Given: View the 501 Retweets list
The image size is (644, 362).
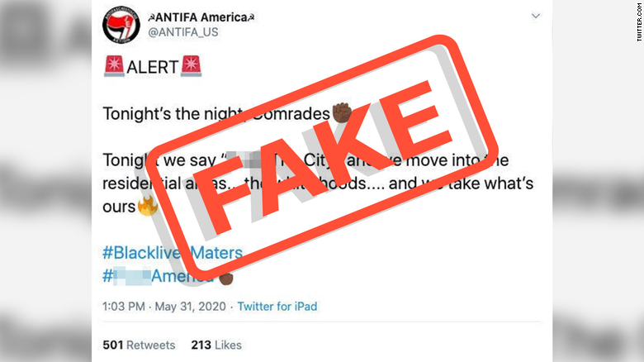Looking at the screenshot, I should pos(139,345).
